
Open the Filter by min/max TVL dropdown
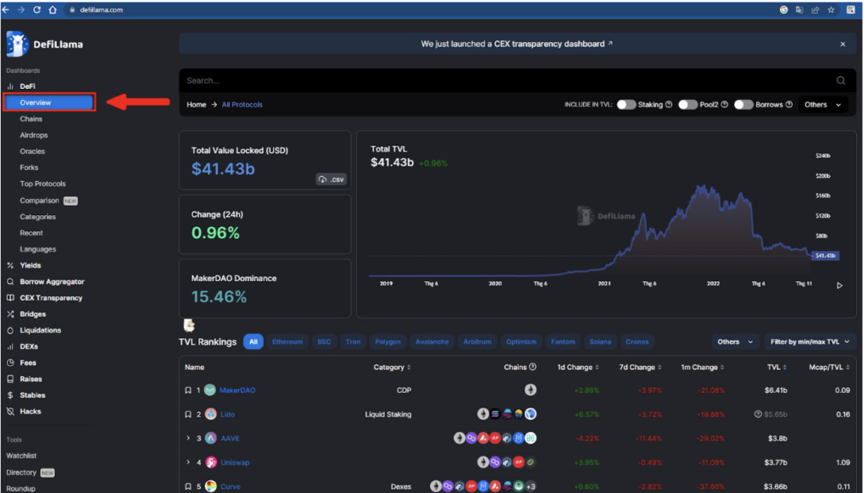[810, 342]
